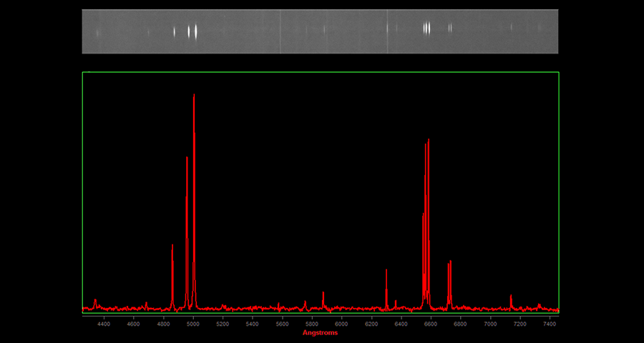This screenshot has height=343, width=644.
Task: Click the 6600 tick label on the axis
Action: click(x=431, y=324)
